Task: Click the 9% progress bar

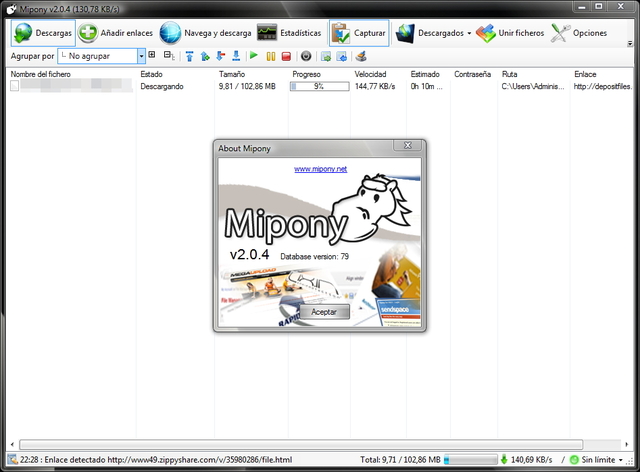Action: [x=320, y=87]
